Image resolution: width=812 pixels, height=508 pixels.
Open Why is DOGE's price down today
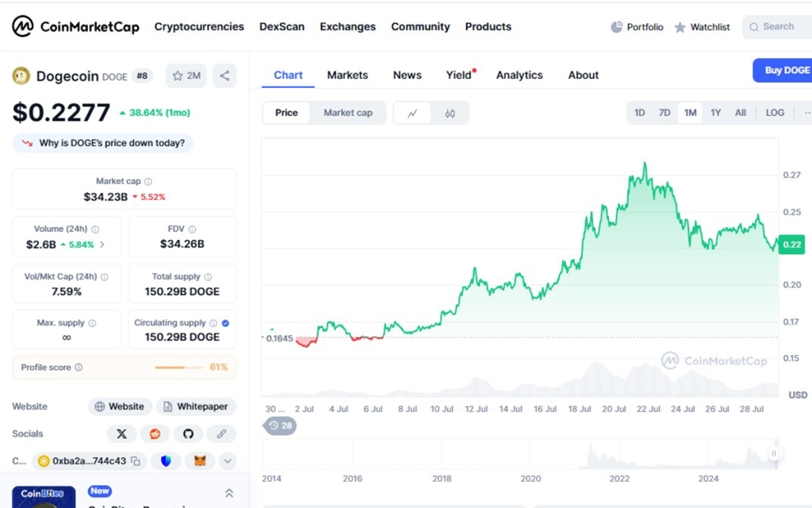[x=102, y=143]
